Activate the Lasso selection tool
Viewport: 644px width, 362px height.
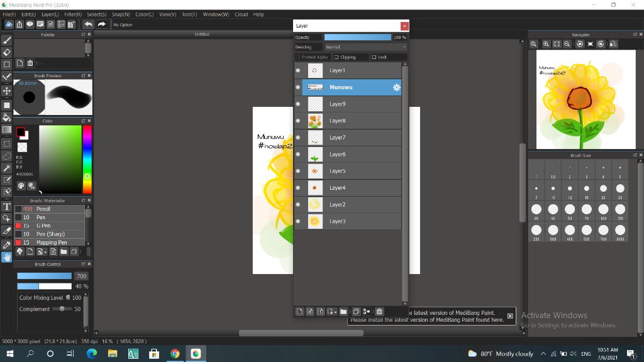(x=6, y=156)
